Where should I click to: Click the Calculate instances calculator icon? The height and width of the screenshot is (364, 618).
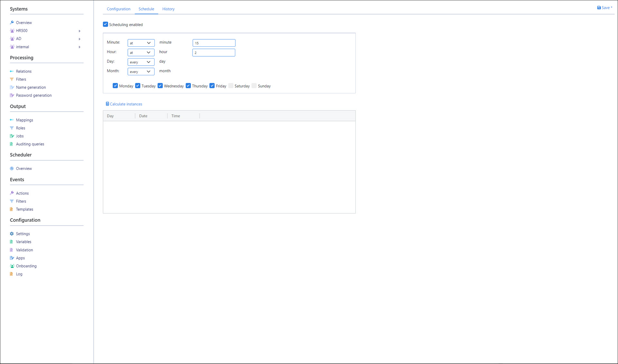(x=108, y=104)
